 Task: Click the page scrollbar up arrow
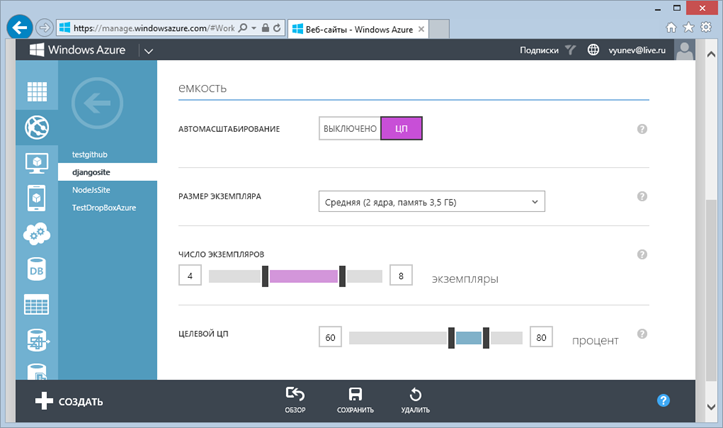pos(711,54)
